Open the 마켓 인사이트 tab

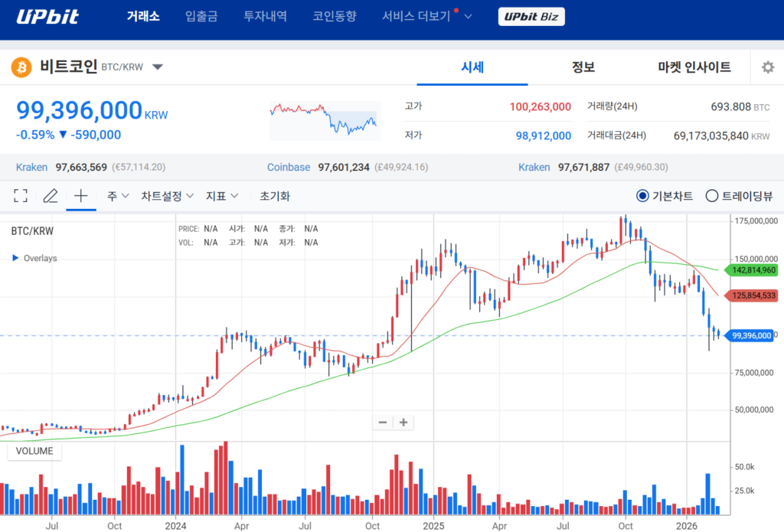point(694,67)
